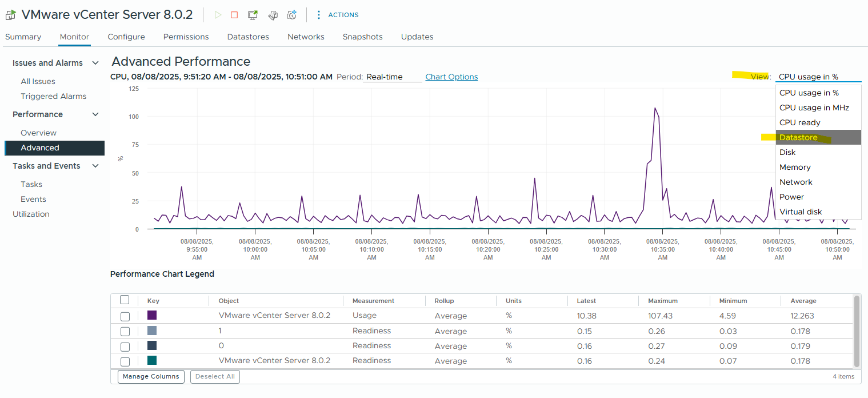
Task: Click the Chart Options link
Action: point(451,77)
